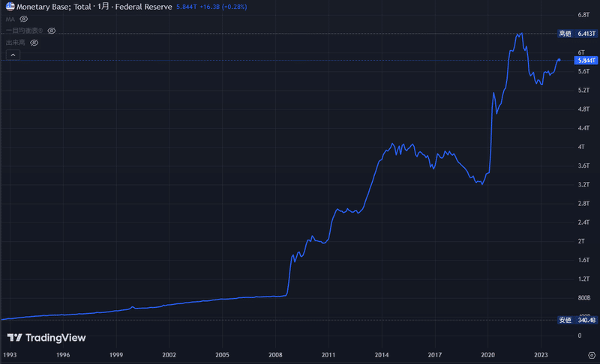The width and height of the screenshot is (600, 364).
Task: Click the 2008 label on the time axis
Action: 275,355
